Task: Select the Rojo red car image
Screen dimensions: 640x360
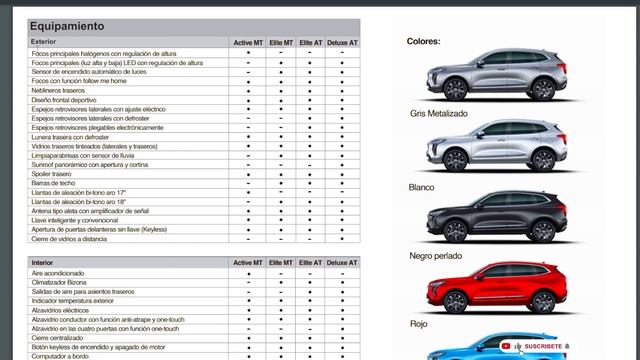Action: [x=497, y=288]
